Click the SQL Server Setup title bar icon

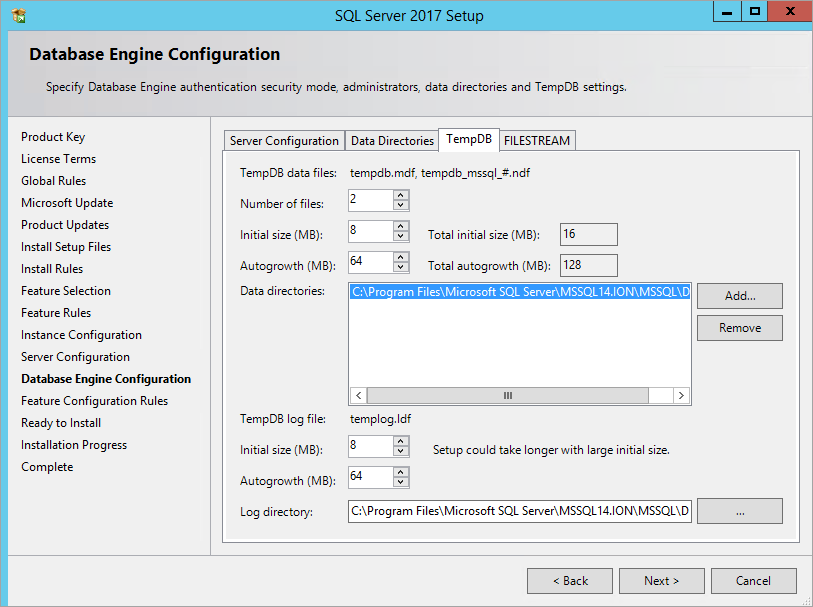click(19, 16)
